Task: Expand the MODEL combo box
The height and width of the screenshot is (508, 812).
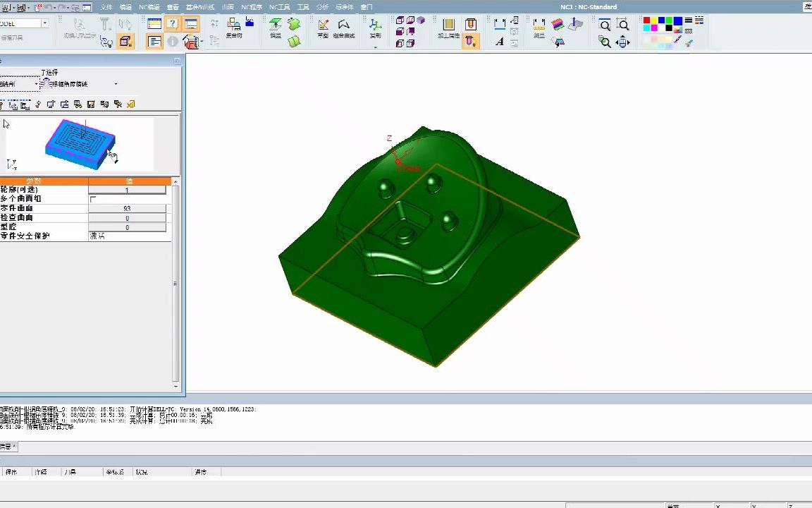Action: (x=44, y=23)
